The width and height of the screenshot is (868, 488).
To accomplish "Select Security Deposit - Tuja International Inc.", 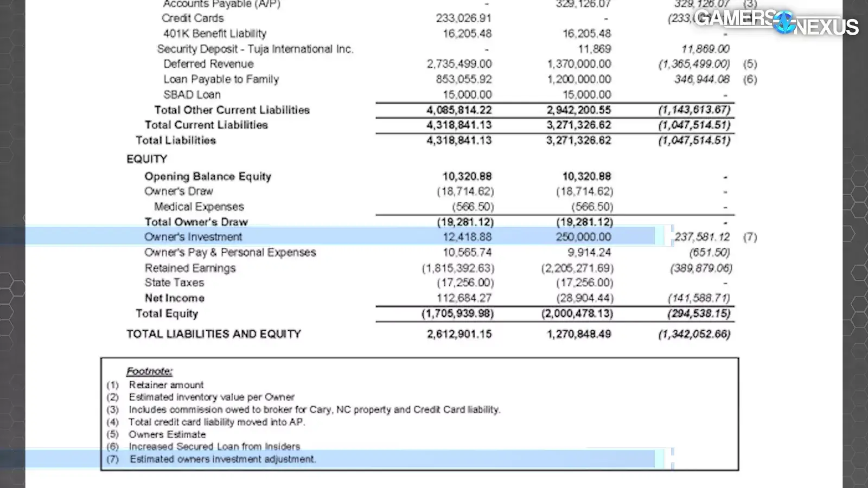I will tap(255, 49).
